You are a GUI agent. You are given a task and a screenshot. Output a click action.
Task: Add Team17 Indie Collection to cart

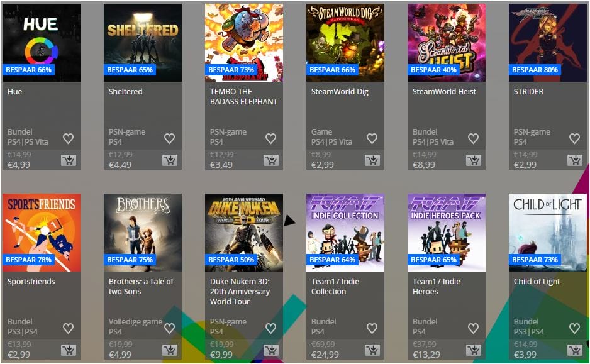372,350
